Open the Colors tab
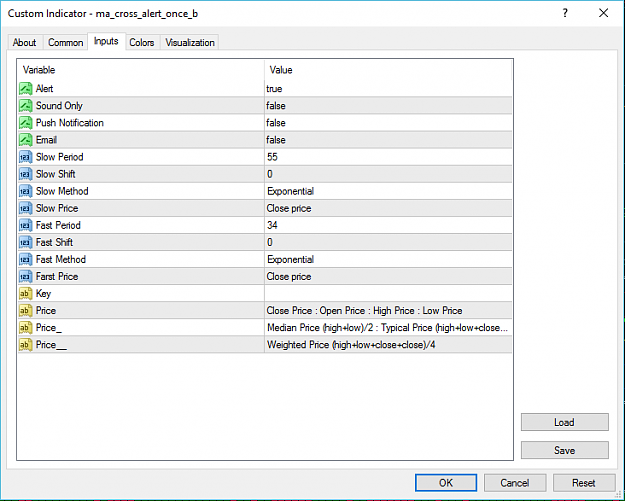 click(x=142, y=42)
